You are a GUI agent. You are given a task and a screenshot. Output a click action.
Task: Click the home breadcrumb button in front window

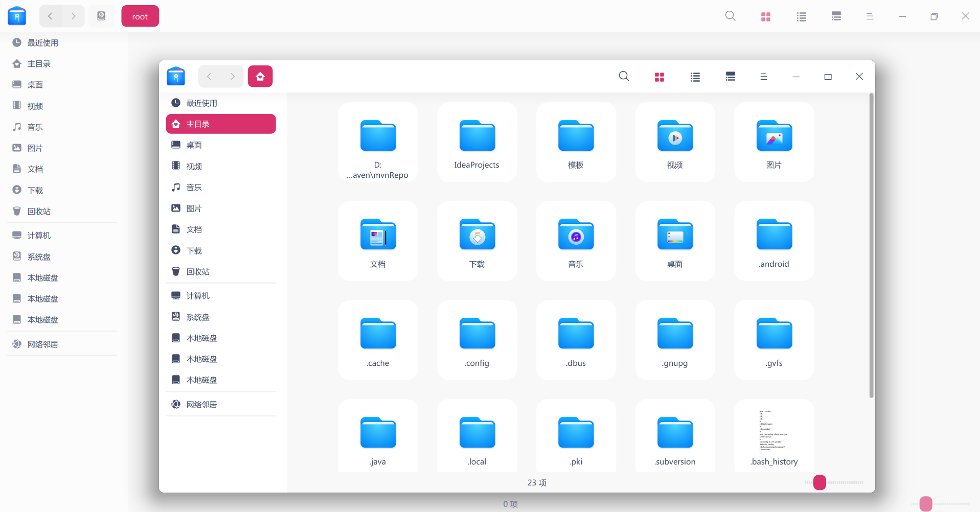pyautogui.click(x=260, y=77)
